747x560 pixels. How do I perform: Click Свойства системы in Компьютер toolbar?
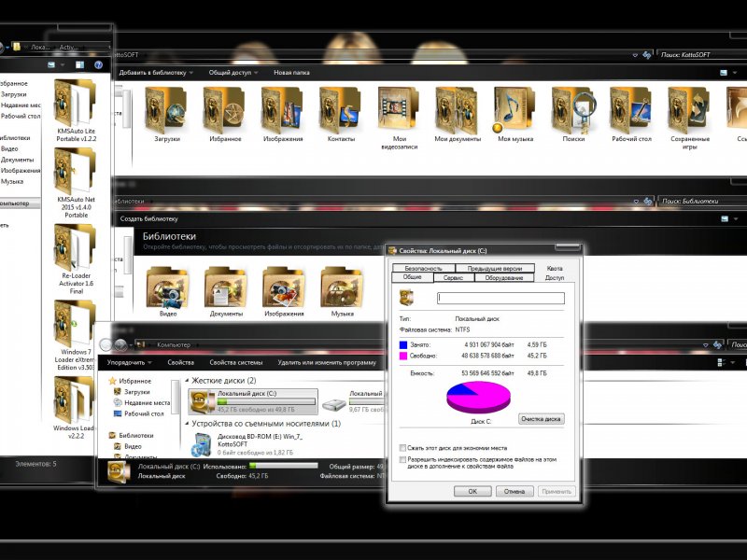click(x=236, y=362)
